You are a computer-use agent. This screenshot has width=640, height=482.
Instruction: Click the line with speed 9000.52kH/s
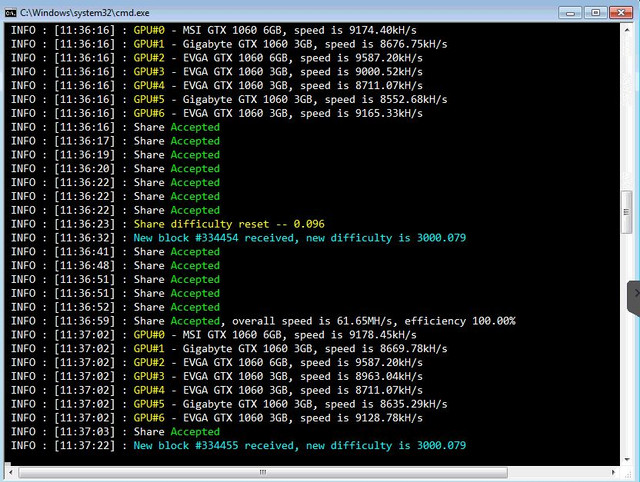[x=217, y=72]
